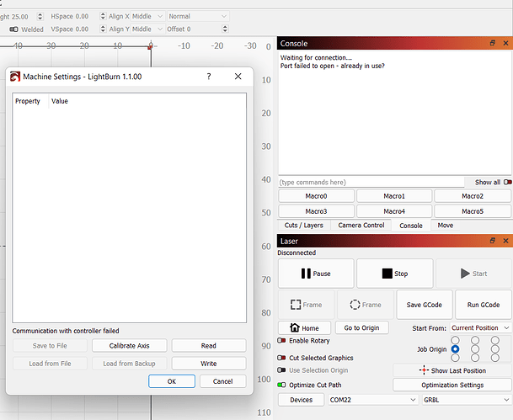The height and width of the screenshot is (420, 513).
Task: Click the Offset value field
Action: 204,29
